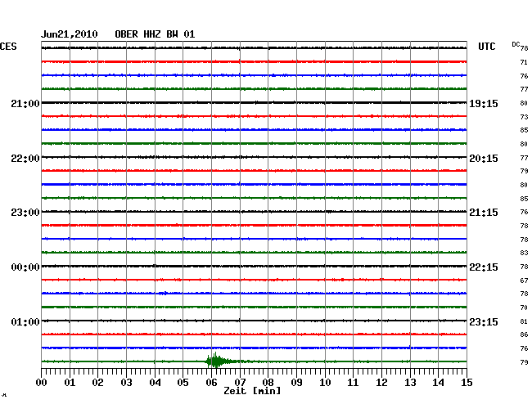This screenshot has height=404, width=532.
Task: Click DC value 67
Action: [x=524, y=281]
